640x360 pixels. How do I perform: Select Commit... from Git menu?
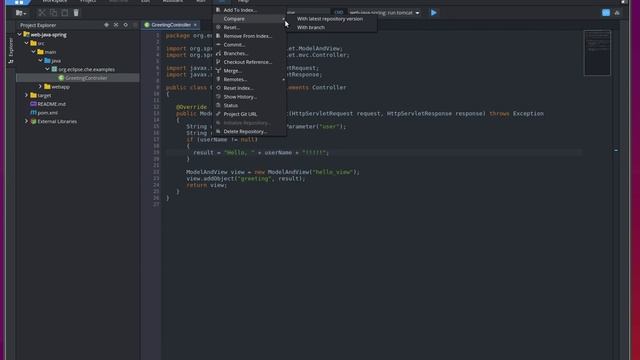click(x=249, y=44)
